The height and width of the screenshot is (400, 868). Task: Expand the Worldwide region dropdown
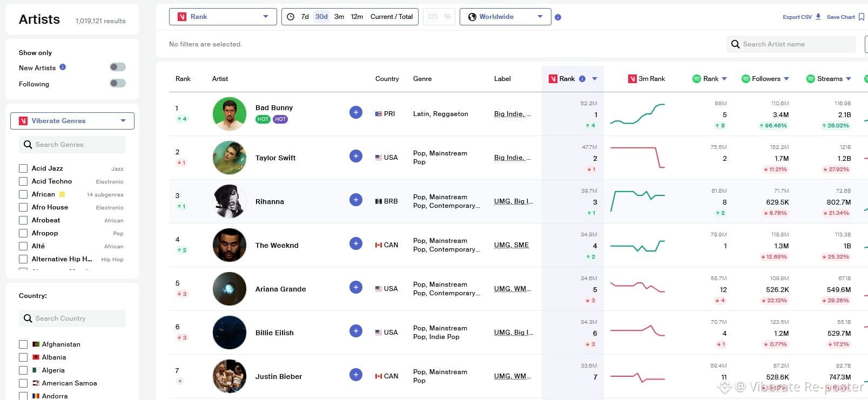click(506, 17)
